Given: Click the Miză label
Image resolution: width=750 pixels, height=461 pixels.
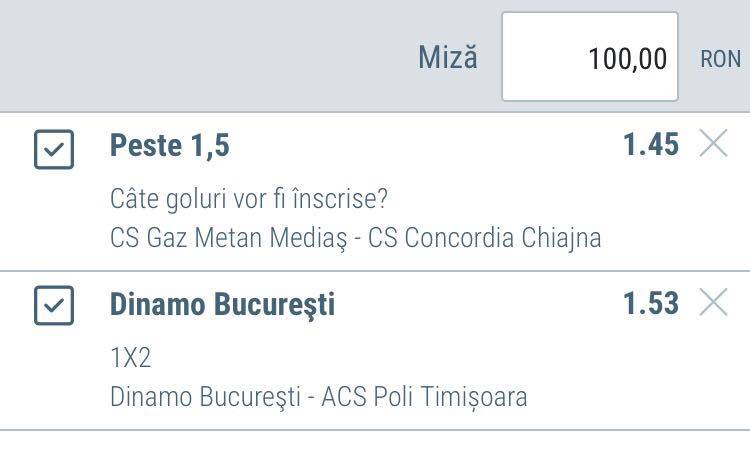Looking at the screenshot, I should [448, 57].
